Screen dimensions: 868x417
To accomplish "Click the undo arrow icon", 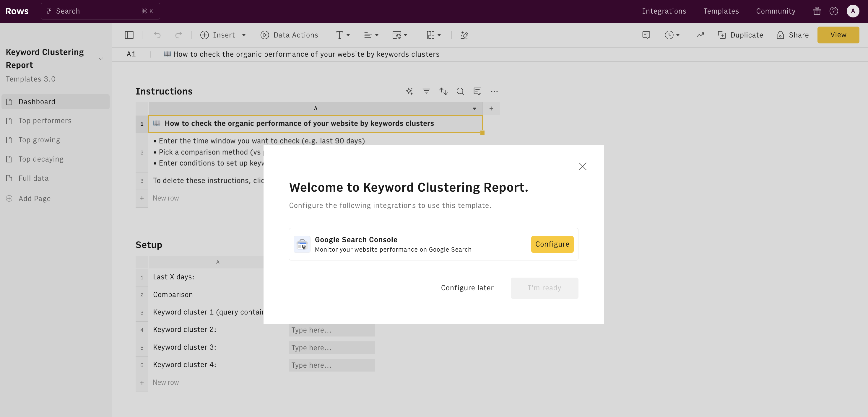I will [157, 35].
